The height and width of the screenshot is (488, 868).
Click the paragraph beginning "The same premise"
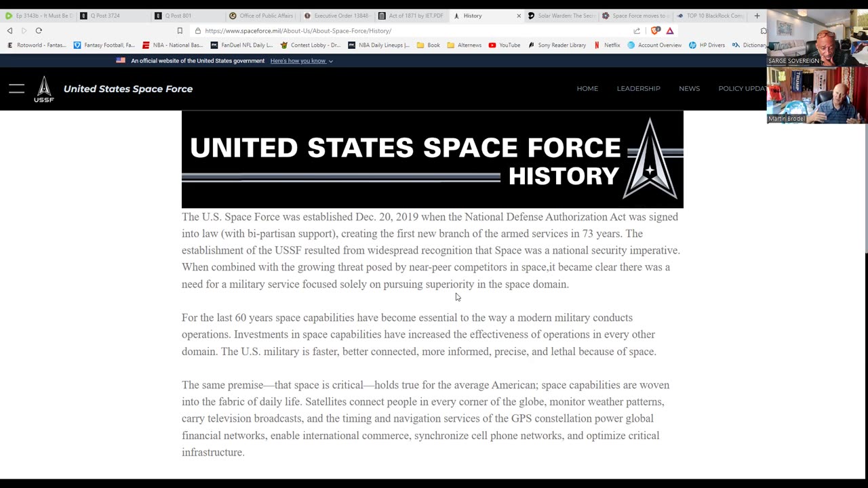[x=426, y=418]
